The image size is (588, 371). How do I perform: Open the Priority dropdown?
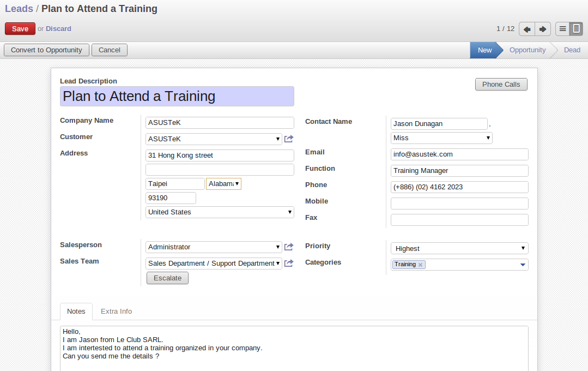(459, 248)
